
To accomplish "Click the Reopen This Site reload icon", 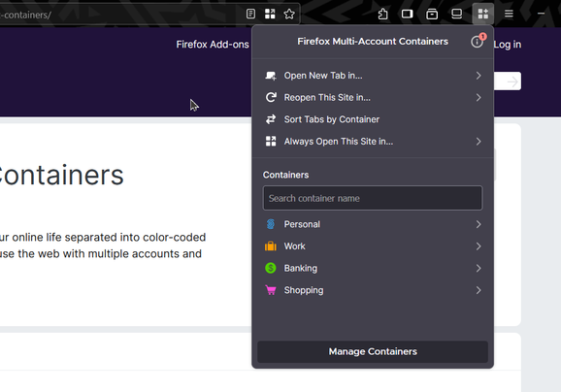I will pyautogui.click(x=271, y=97).
